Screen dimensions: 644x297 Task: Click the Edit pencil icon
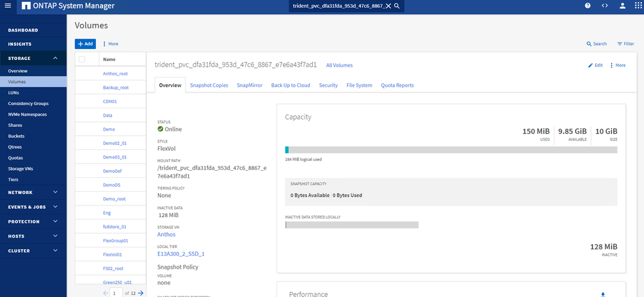pyautogui.click(x=595, y=65)
